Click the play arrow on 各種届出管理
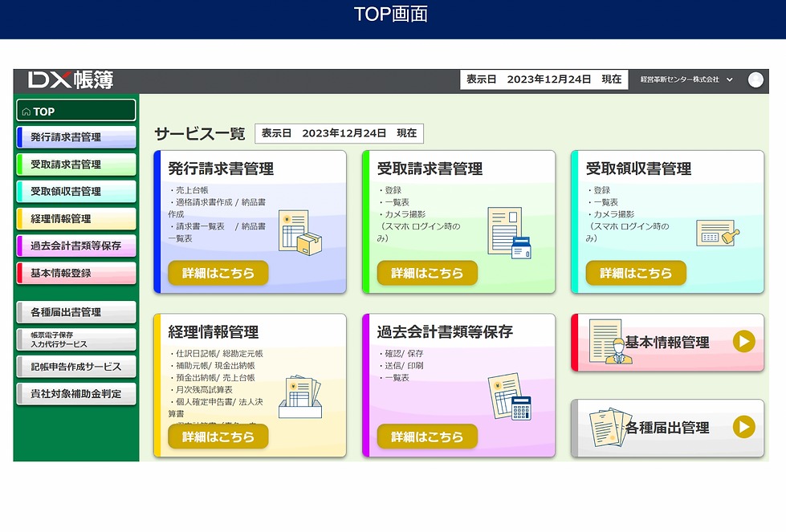Screen dimensions: 786x532 click(744, 427)
